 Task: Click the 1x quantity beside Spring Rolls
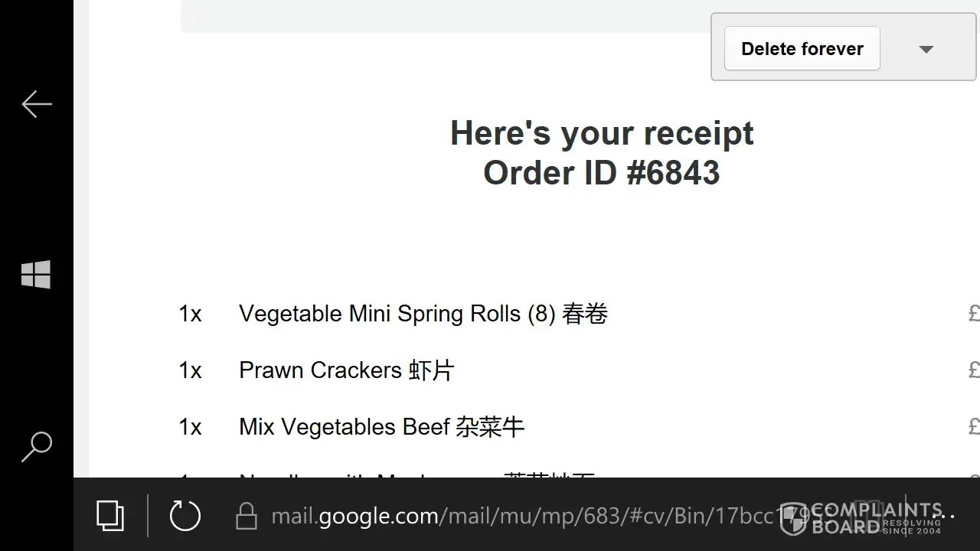tap(191, 314)
